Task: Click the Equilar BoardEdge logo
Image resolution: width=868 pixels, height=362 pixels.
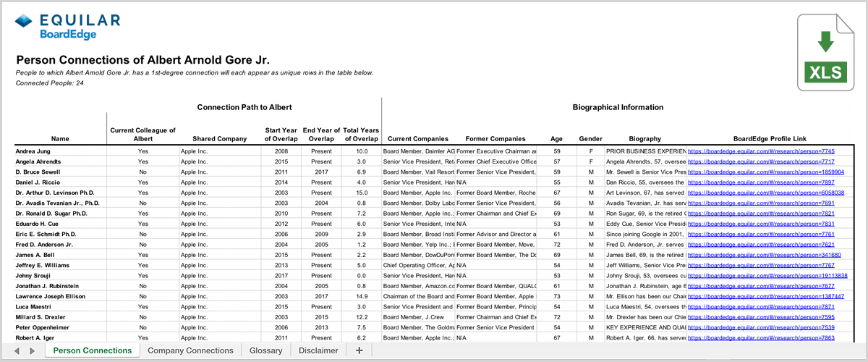Action: [68, 27]
